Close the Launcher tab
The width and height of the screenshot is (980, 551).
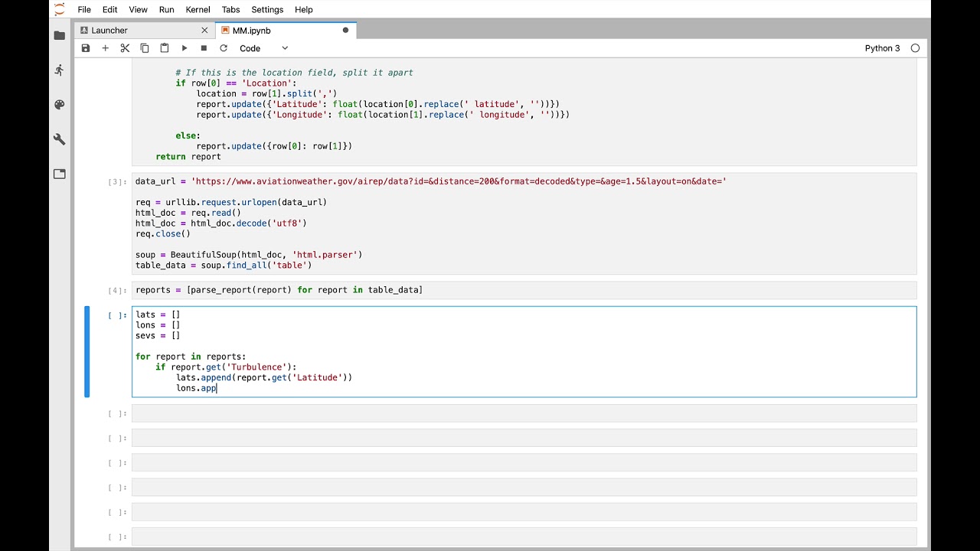pyautogui.click(x=204, y=31)
